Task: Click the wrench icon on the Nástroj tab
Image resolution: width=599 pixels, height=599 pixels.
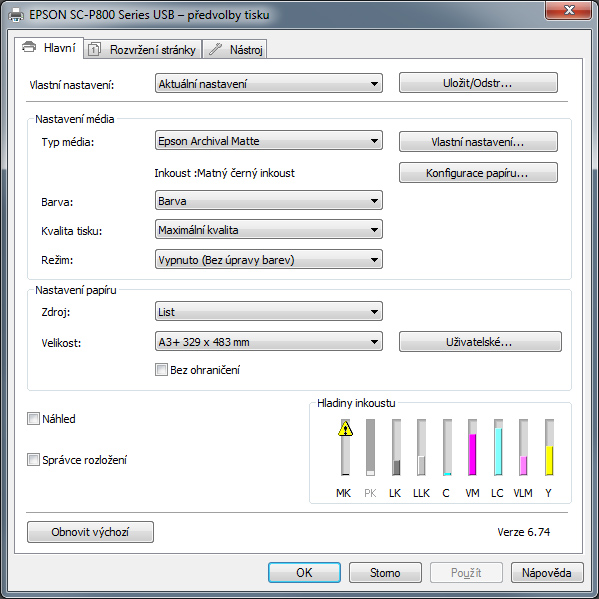Action: pos(215,49)
